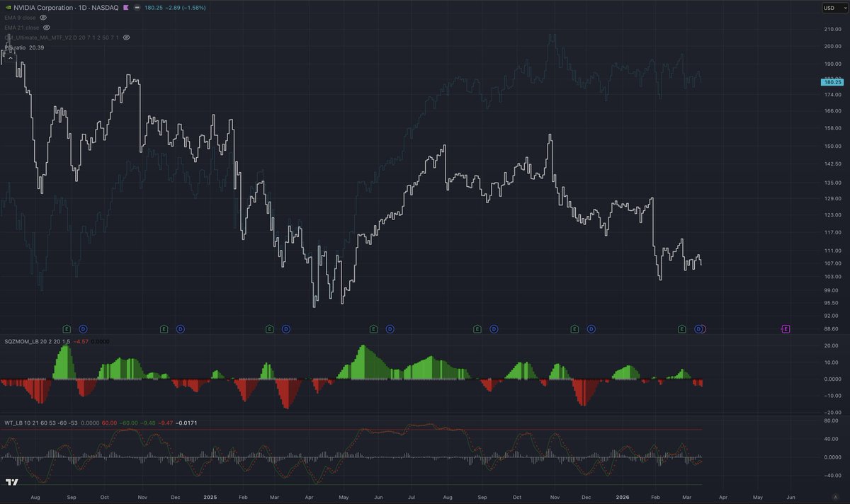Viewport: 850px width, 504px height.
Task: Open the dividend marker for March 2025
Action: pos(285,328)
